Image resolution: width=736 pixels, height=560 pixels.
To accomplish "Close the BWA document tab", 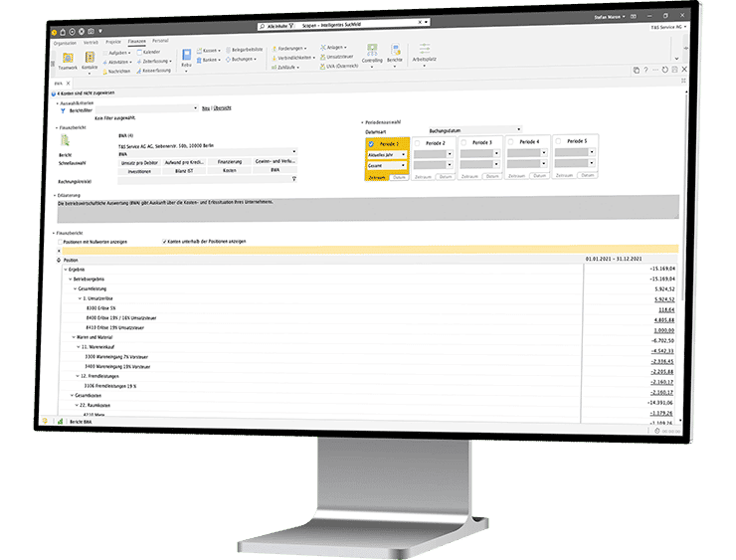I will coord(68,84).
